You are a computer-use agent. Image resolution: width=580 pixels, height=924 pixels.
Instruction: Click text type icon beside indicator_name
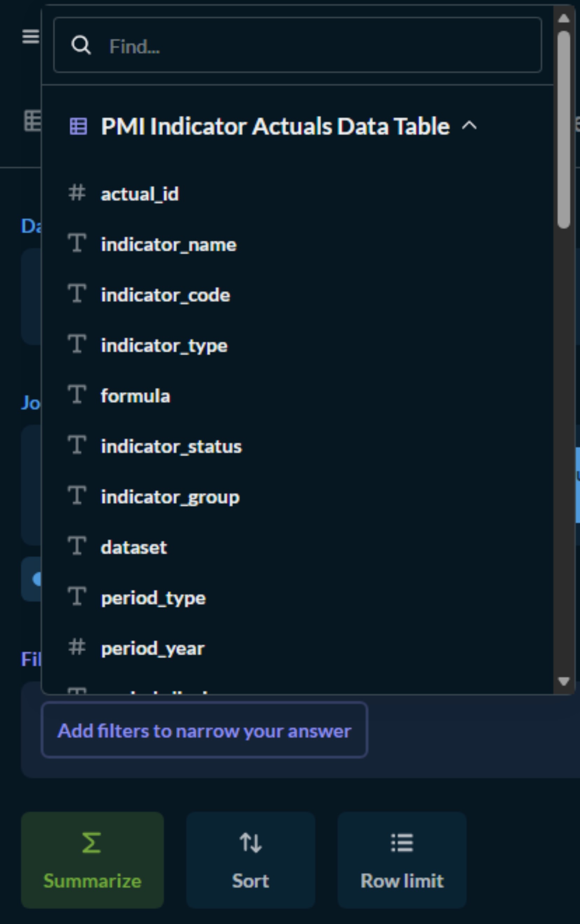(x=77, y=243)
